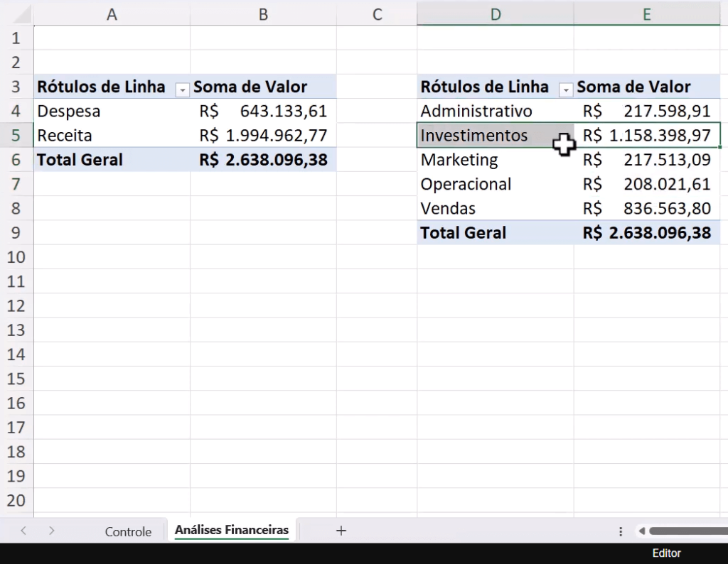This screenshot has width=728, height=564.
Task: Click the Receita cell
Action: (112, 136)
